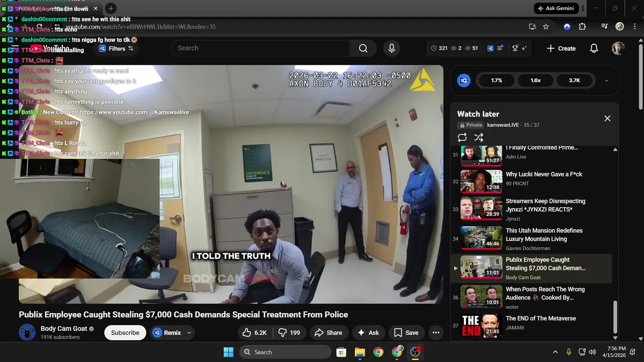Viewport: 644px width, 362px height.
Task: Open the Chrome profile avatar
Action: click(x=620, y=27)
